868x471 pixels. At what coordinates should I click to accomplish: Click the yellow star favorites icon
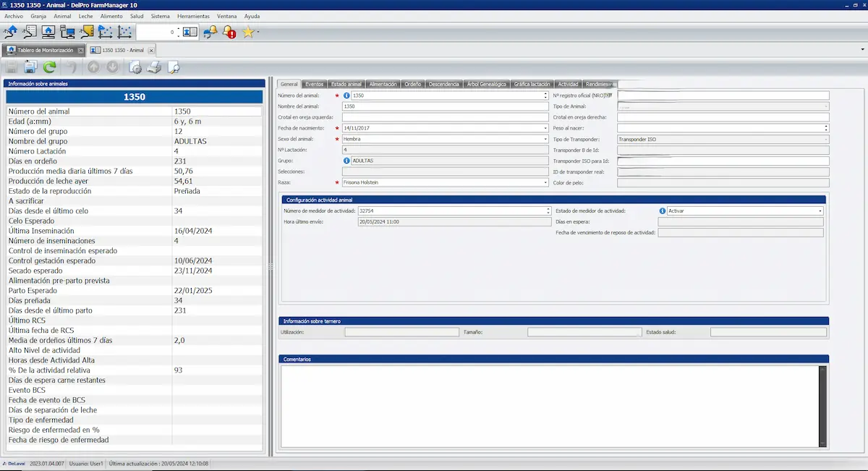249,32
